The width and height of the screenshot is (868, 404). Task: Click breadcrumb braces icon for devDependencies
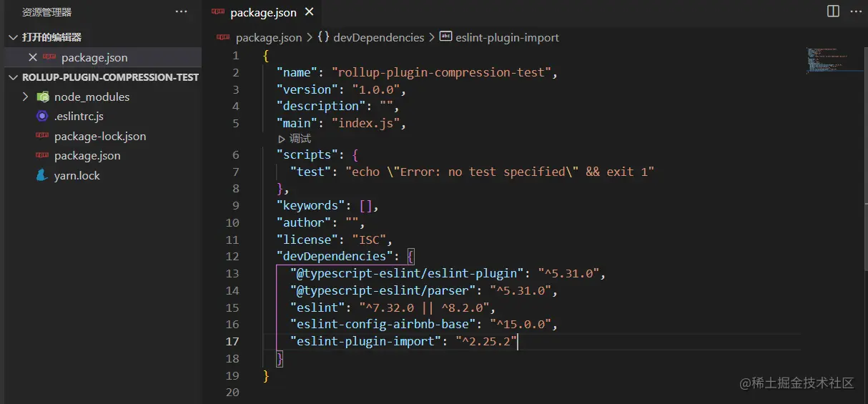point(323,37)
